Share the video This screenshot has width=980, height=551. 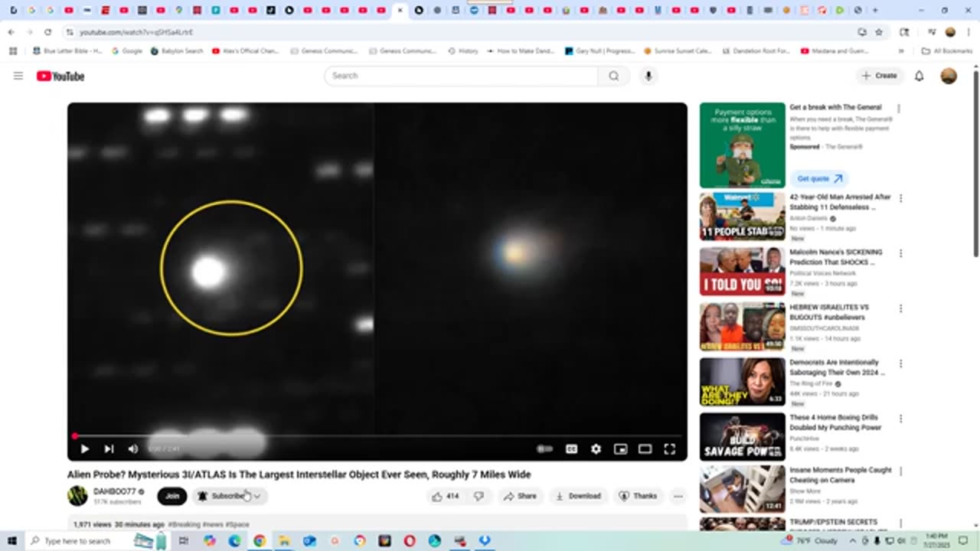[x=520, y=496]
